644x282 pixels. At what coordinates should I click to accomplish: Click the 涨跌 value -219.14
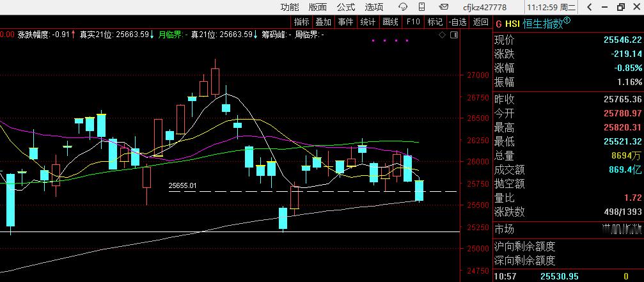click(x=626, y=54)
